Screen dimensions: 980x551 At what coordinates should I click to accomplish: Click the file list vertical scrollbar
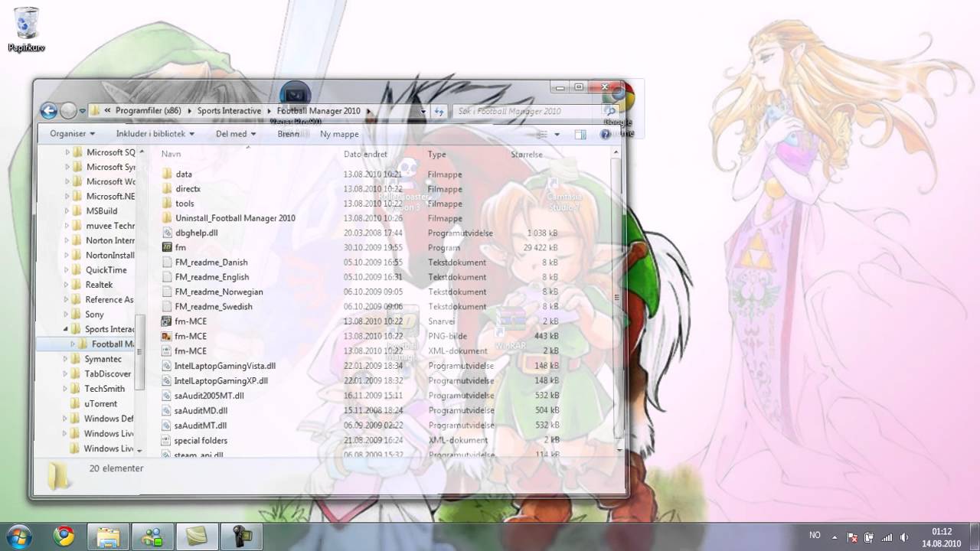(617, 298)
